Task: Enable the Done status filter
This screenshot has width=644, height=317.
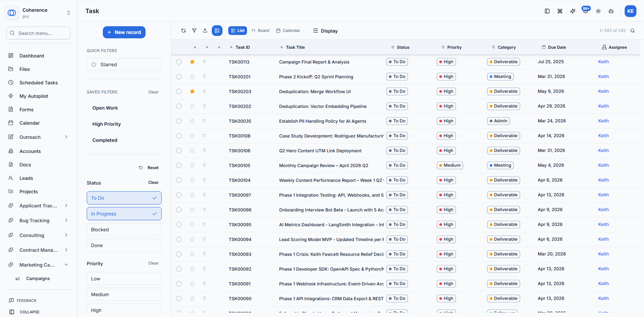Action: point(124,245)
